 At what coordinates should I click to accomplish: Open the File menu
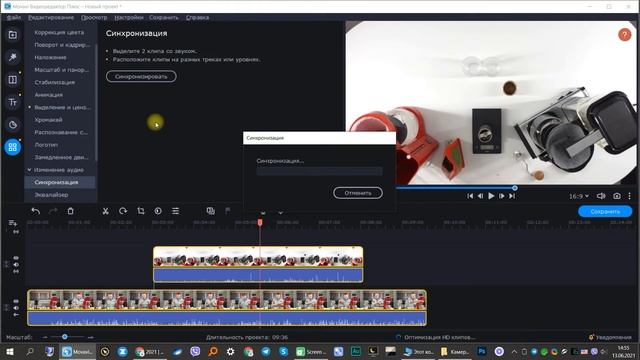click(x=14, y=18)
